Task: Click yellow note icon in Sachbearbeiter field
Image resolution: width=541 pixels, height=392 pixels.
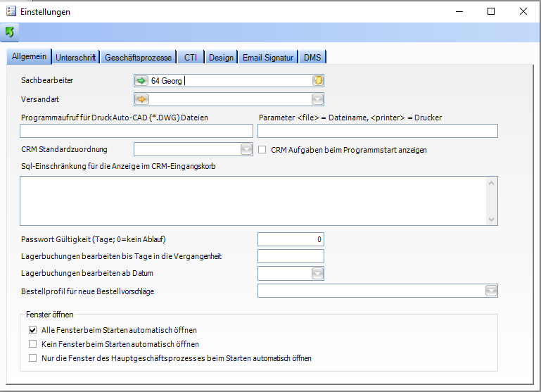Action: 318,81
